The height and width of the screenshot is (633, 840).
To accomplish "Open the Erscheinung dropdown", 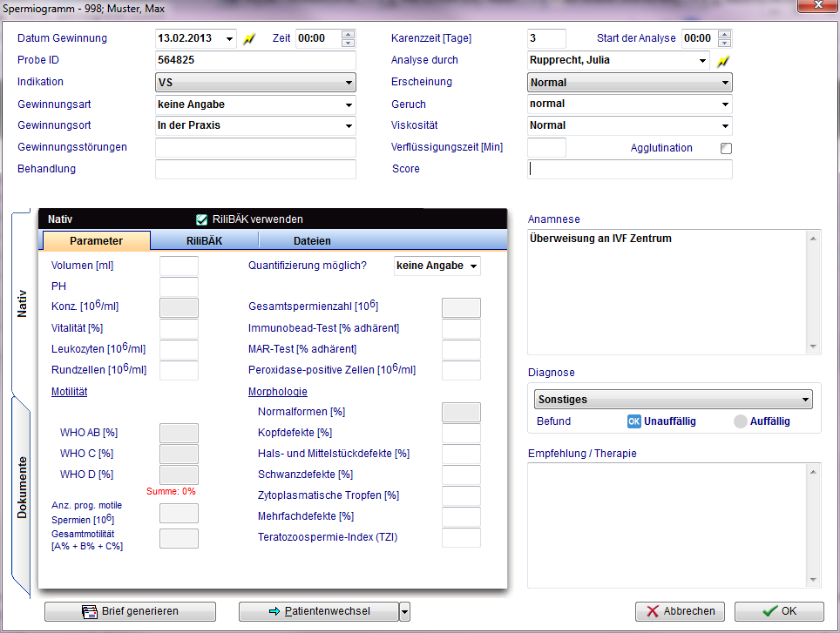I will 725,83.
